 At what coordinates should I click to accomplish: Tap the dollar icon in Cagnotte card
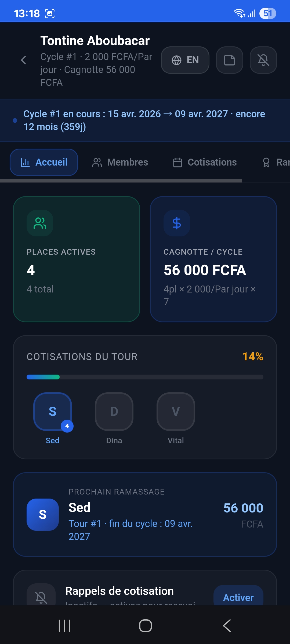point(177,223)
